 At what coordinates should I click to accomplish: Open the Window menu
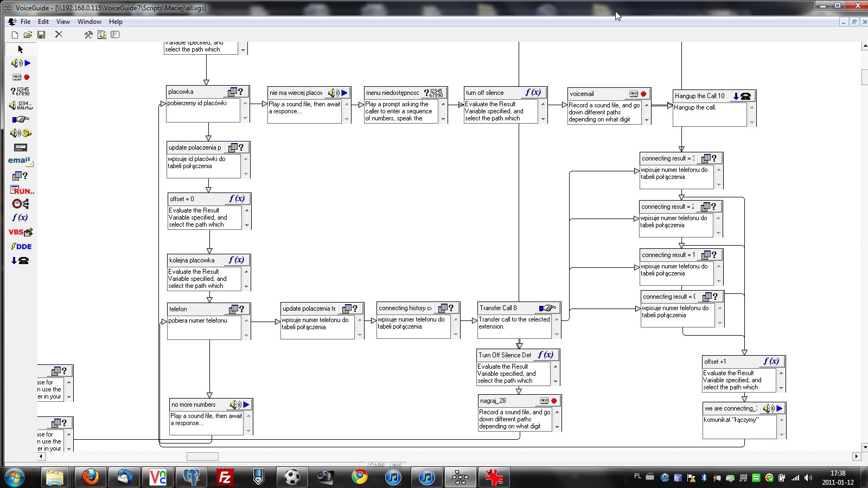pos(89,22)
